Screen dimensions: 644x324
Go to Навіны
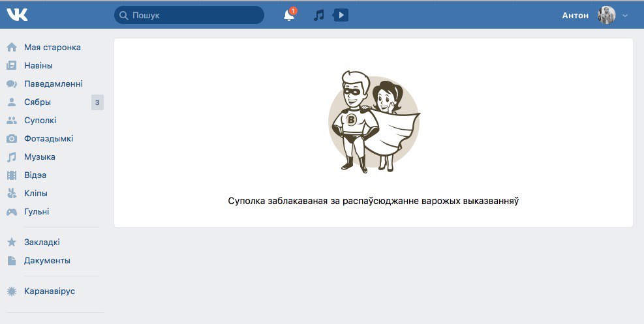[38, 66]
